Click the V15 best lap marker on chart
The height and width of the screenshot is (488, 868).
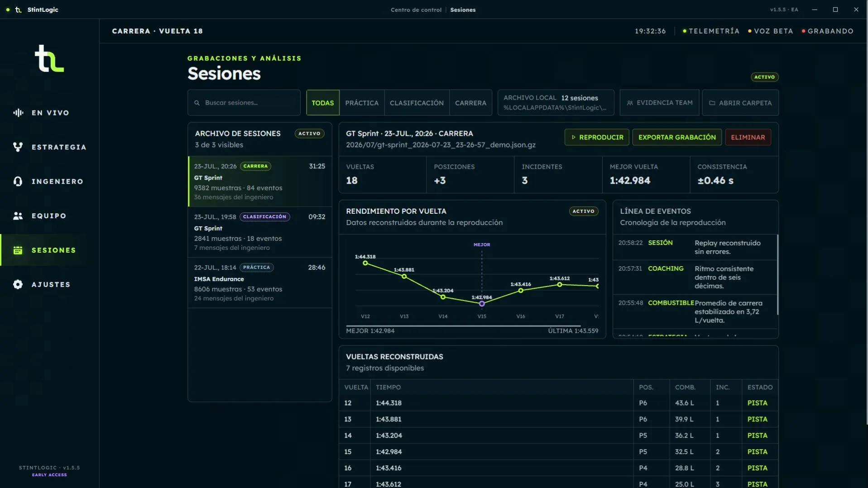point(482,304)
